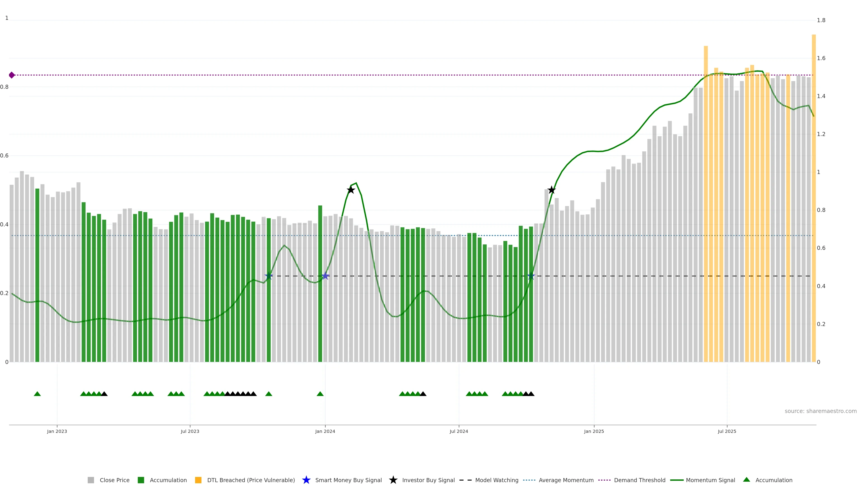Click the lone green accumulation triangle before Jan 2023
Image resolution: width=868 pixels, height=488 pixels.
coord(37,394)
